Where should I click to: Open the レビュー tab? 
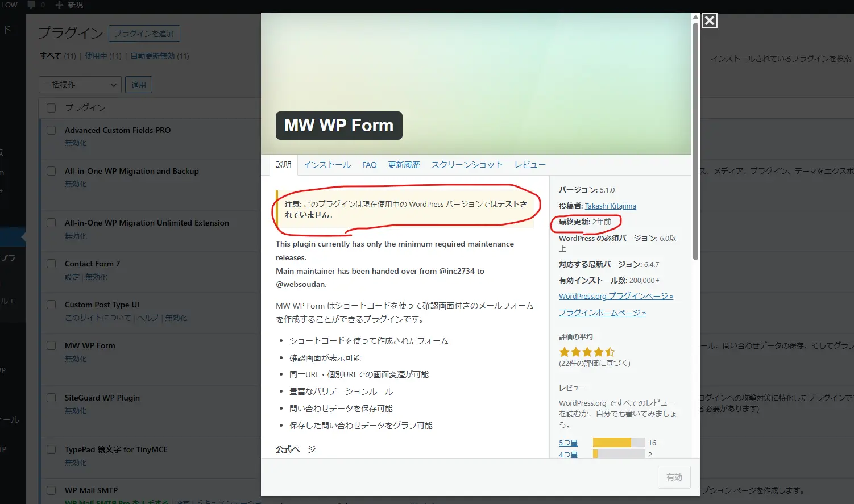point(530,165)
